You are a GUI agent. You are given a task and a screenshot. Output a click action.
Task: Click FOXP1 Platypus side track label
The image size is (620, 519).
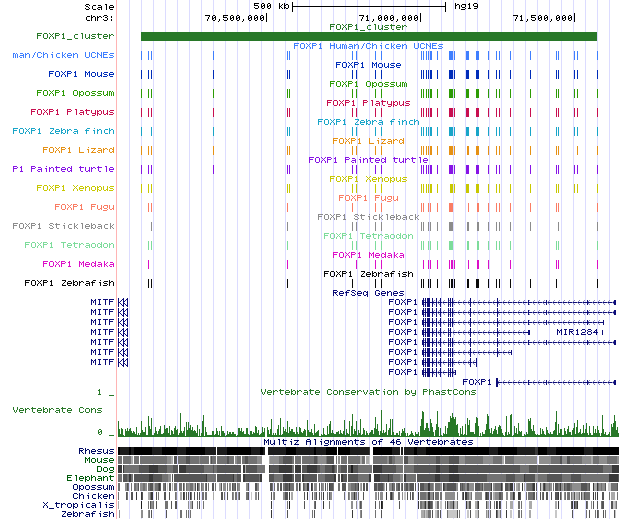click(72, 112)
